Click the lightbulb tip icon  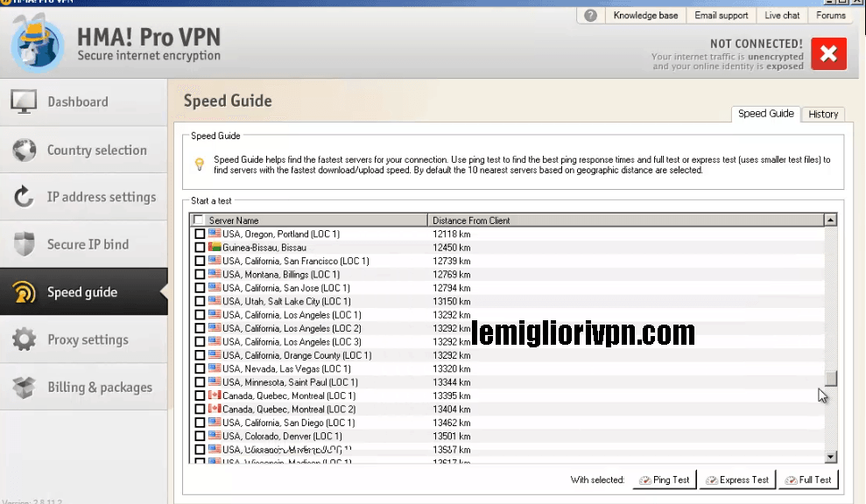(x=200, y=164)
